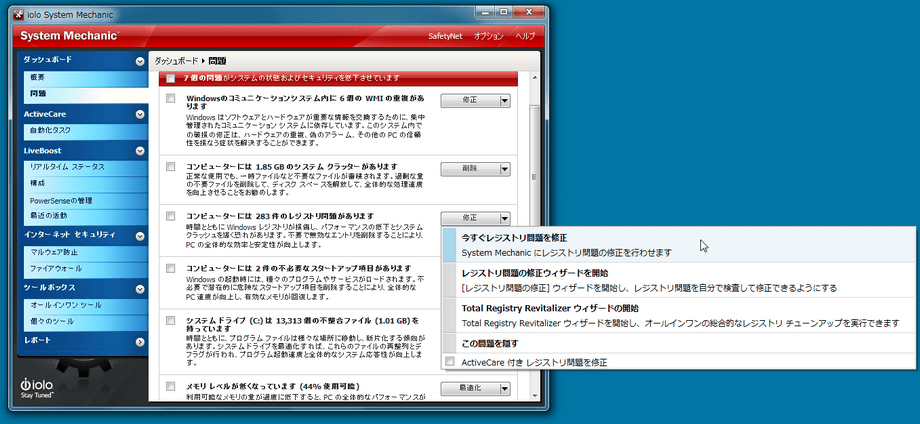Viewport: 920px width, 424px height.
Task: Open the SafetyNet menu
Action: coord(445,36)
